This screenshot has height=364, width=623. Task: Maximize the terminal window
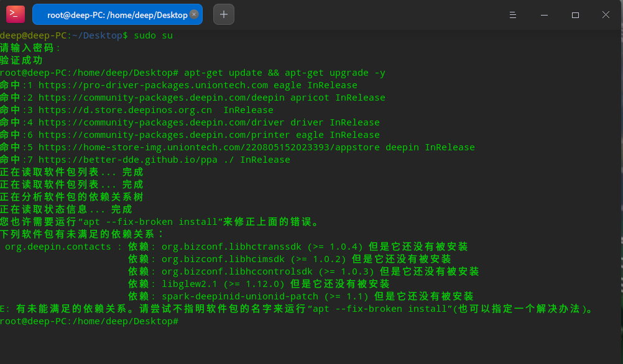(x=575, y=15)
